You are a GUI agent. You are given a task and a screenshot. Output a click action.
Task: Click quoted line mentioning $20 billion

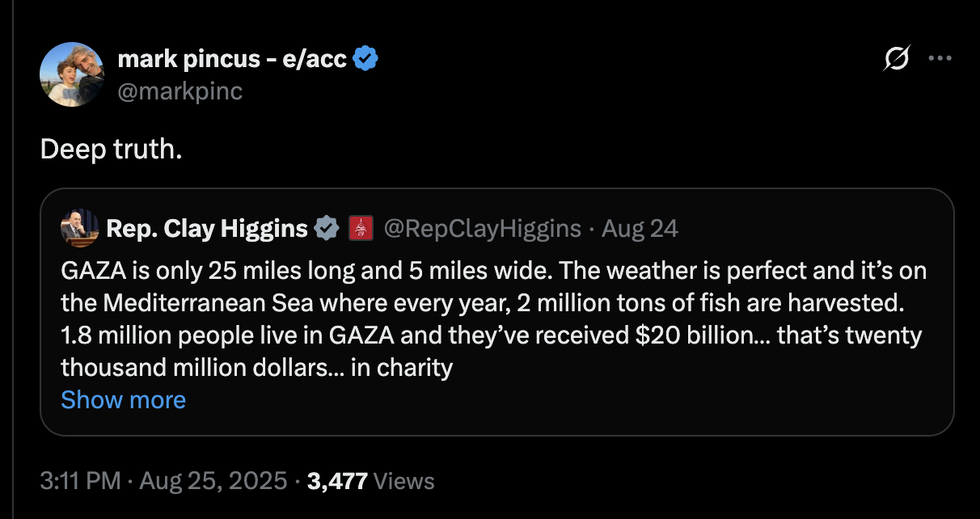pos(492,335)
